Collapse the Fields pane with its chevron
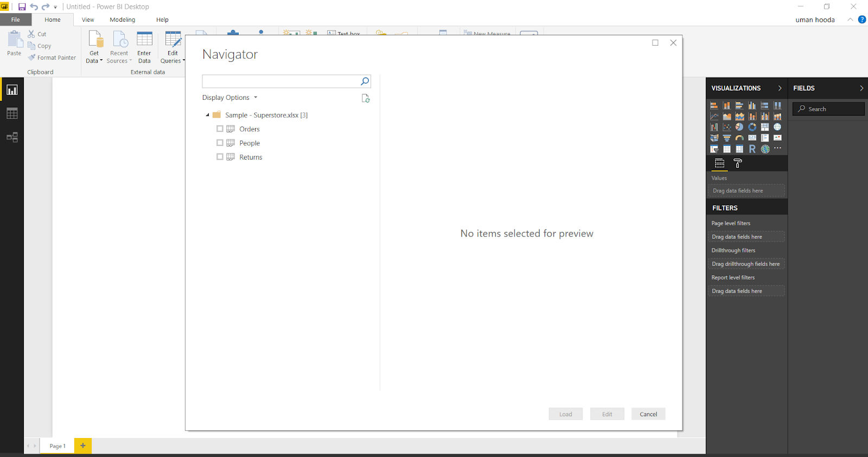This screenshot has width=868, height=457. 861,88
